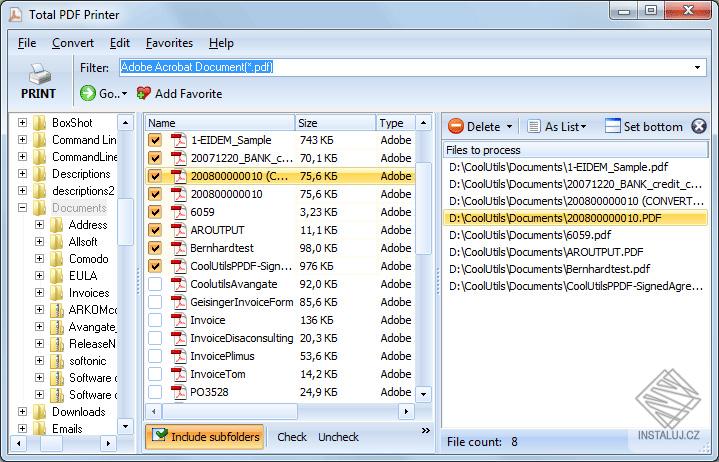
Task: Toggle the Include subfolders option
Action: [x=205, y=436]
